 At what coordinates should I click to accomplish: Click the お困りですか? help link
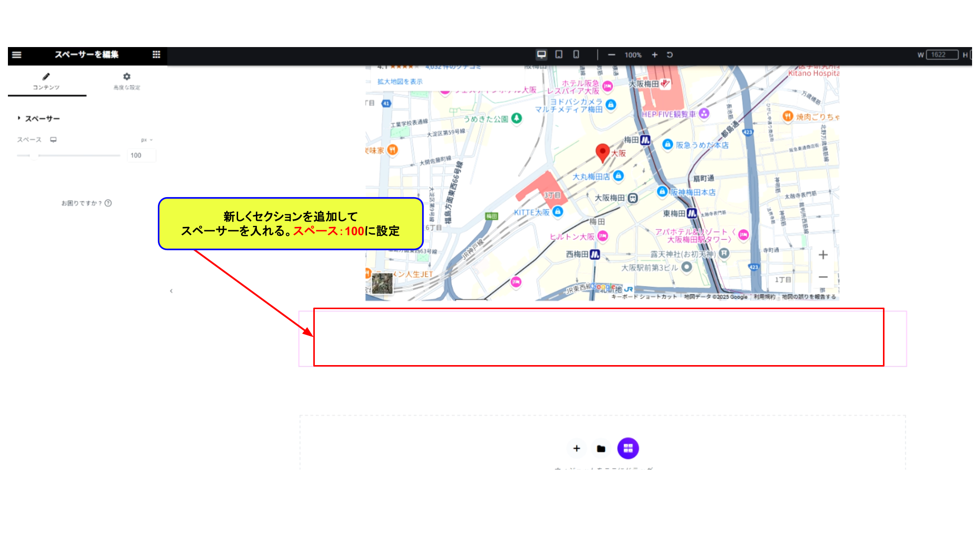(x=87, y=203)
